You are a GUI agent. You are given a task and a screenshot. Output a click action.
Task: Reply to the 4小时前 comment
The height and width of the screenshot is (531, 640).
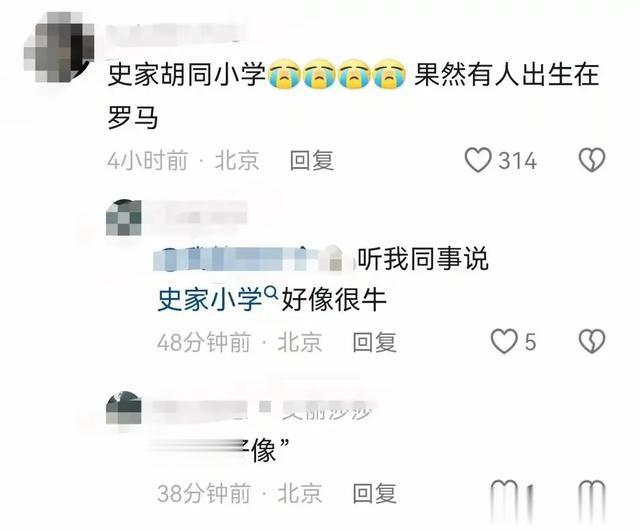point(312,160)
